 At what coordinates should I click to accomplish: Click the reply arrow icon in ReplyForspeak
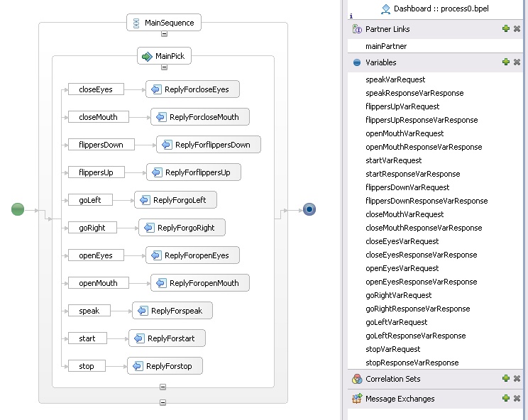pyautogui.click(x=142, y=311)
